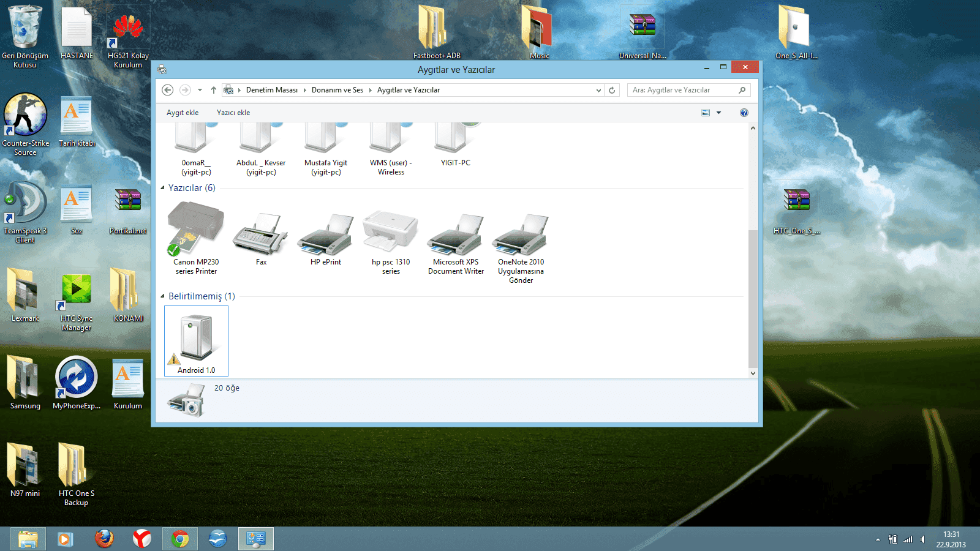This screenshot has height=551, width=980.
Task: Open the view options dropdown arrow
Action: (x=719, y=113)
